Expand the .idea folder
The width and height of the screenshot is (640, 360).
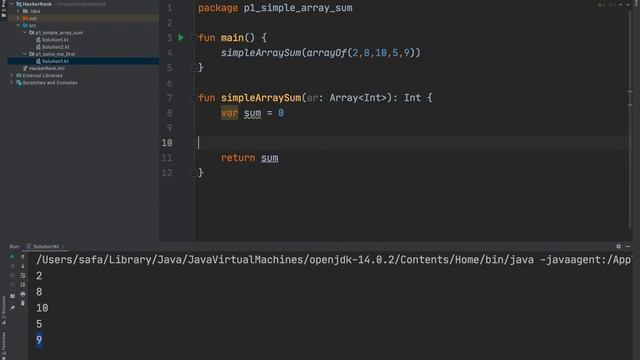tap(18, 11)
